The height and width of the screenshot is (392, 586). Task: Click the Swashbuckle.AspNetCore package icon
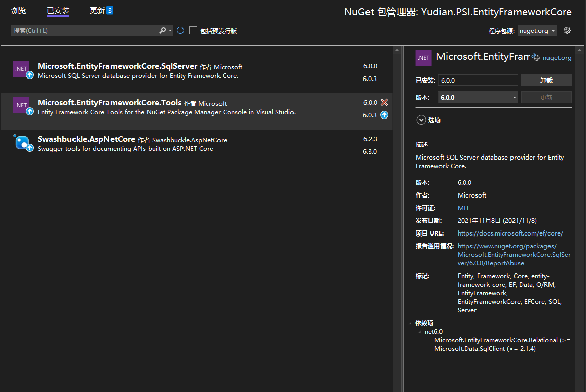pyautogui.click(x=20, y=143)
